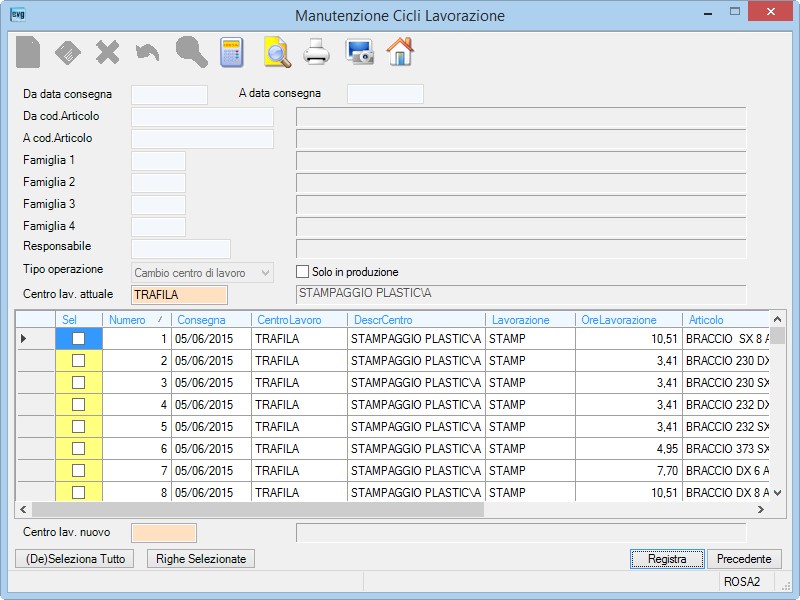The height and width of the screenshot is (600, 800).
Task: Click the screen capture camera icon
Action: (x=360, y=52)
